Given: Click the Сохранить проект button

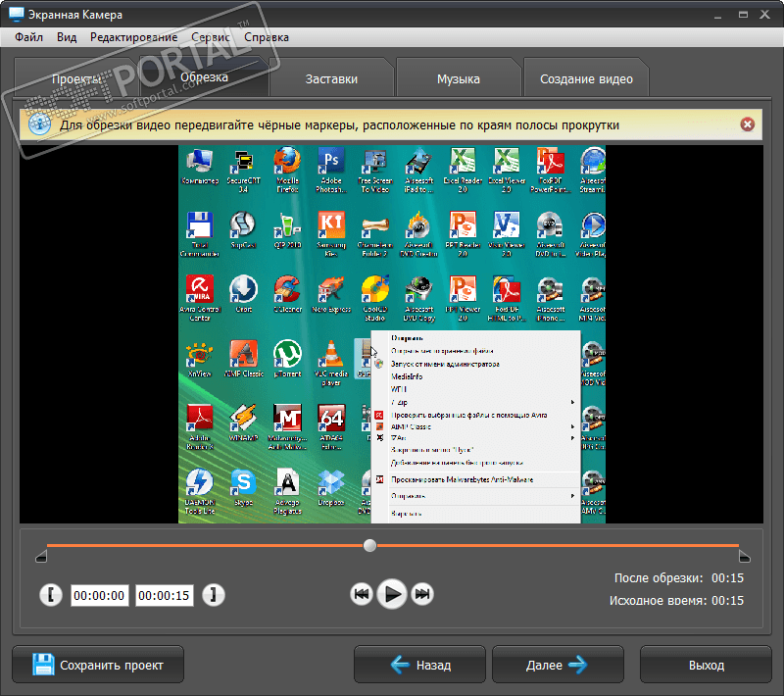Looking at the screenshot, I should 98,665.
